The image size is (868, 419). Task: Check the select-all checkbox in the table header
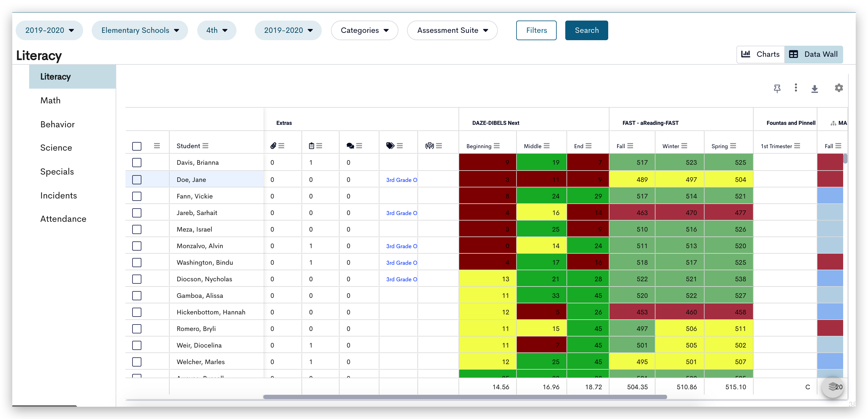137,146
